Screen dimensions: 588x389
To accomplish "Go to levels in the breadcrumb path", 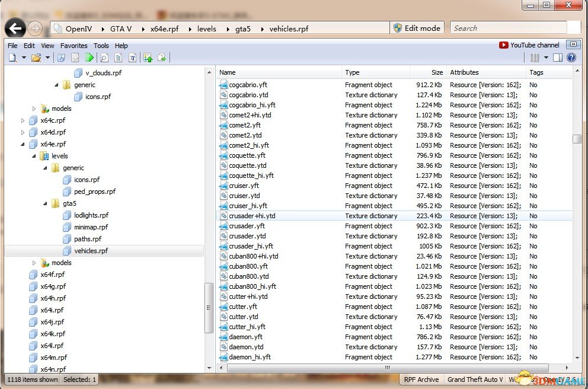I will 207,28.
